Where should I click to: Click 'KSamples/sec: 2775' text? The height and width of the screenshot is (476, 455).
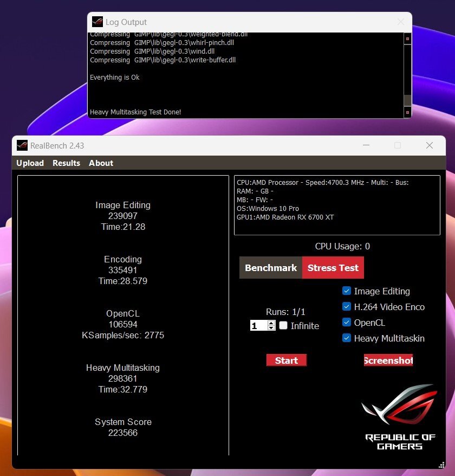[123, 335]
